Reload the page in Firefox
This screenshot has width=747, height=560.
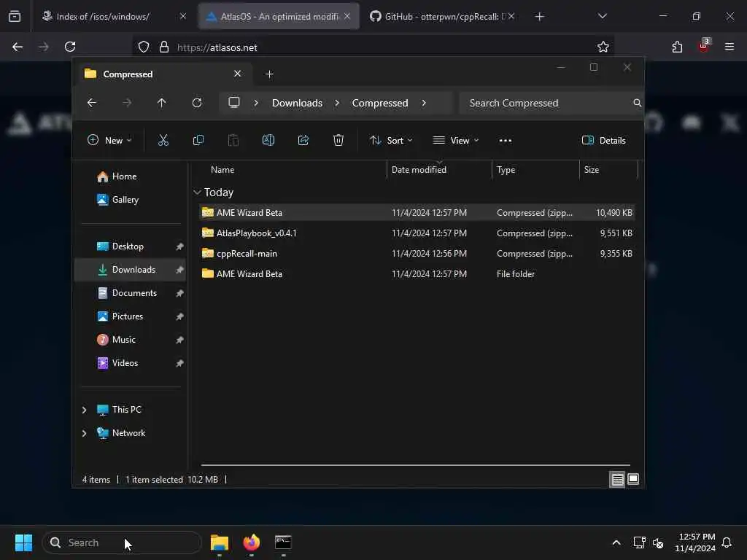(70, 47)
